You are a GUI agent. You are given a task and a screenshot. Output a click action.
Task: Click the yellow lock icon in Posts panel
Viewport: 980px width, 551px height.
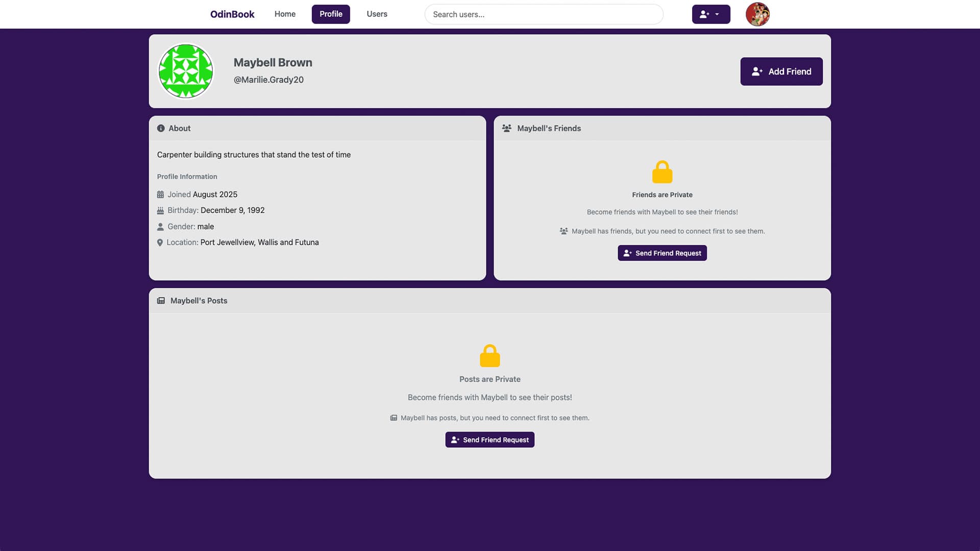(489, 356)
